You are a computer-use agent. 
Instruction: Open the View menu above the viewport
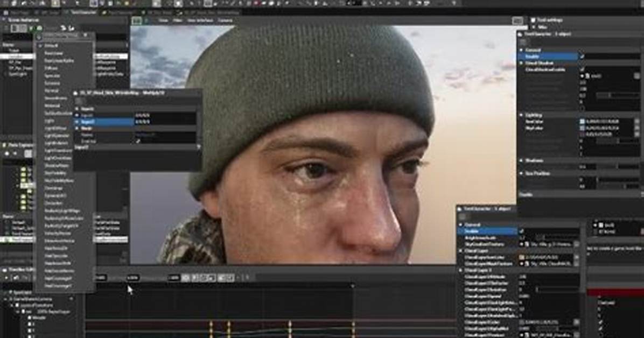[164, 20]
